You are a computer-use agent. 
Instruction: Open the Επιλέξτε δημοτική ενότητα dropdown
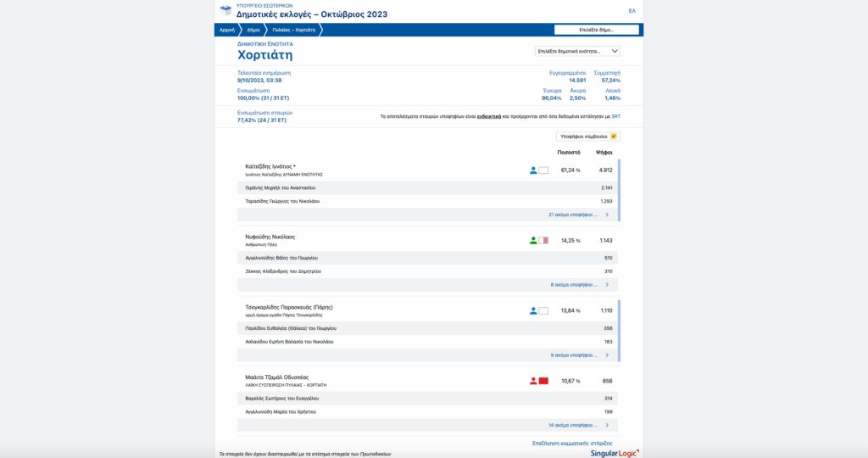click(x=576, y=51)
